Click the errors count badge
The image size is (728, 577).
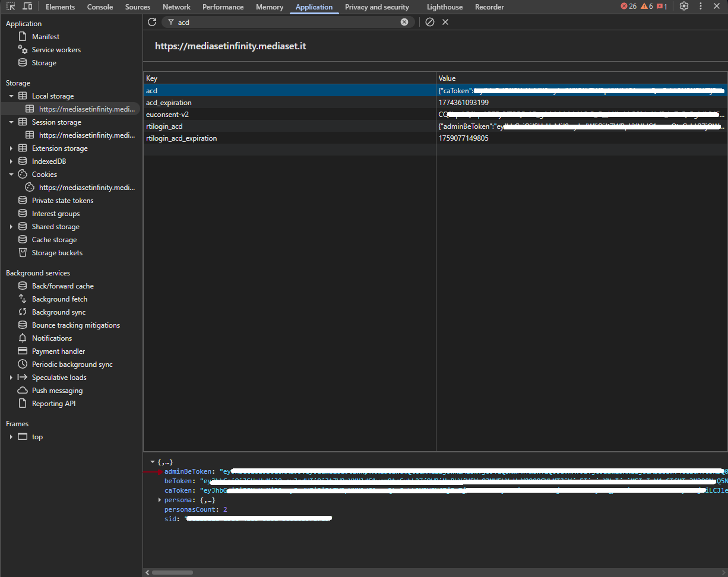(x=629, y=7)
